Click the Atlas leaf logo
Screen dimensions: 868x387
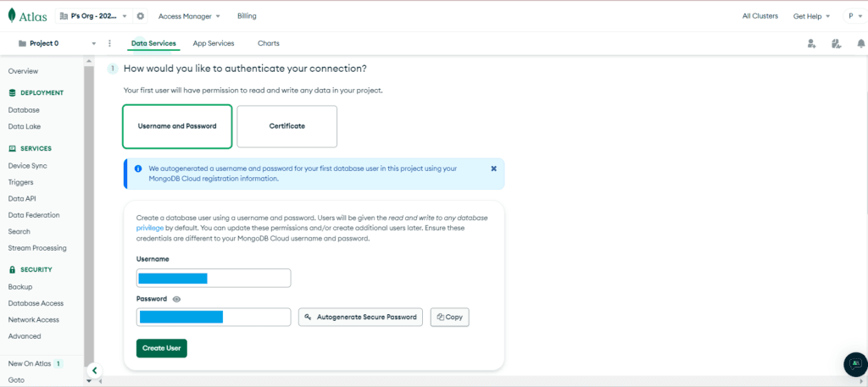pyautogui.click(x=13, y=16)
